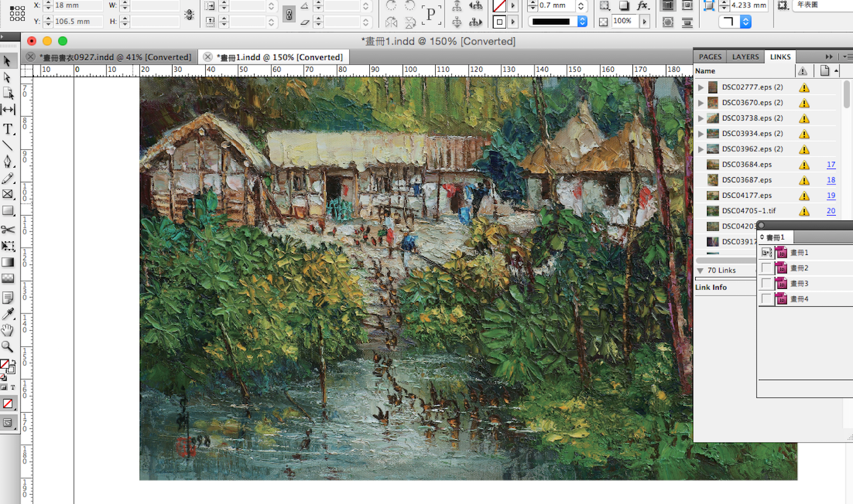Viewport: 853px width, 504px height.
Task: Tick the checkbox next to 畫冊4
Action: [766, 299]
